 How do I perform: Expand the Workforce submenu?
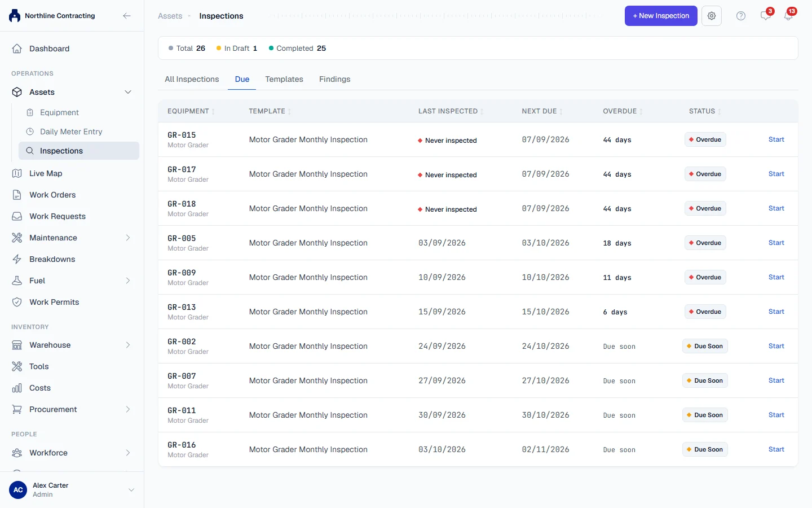[128, 453]
